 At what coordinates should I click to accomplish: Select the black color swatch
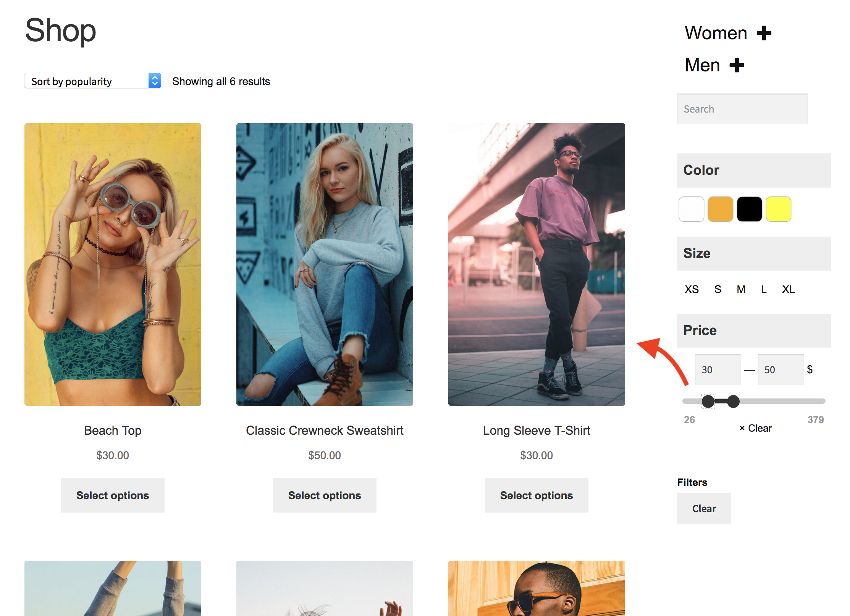point(749,209)
